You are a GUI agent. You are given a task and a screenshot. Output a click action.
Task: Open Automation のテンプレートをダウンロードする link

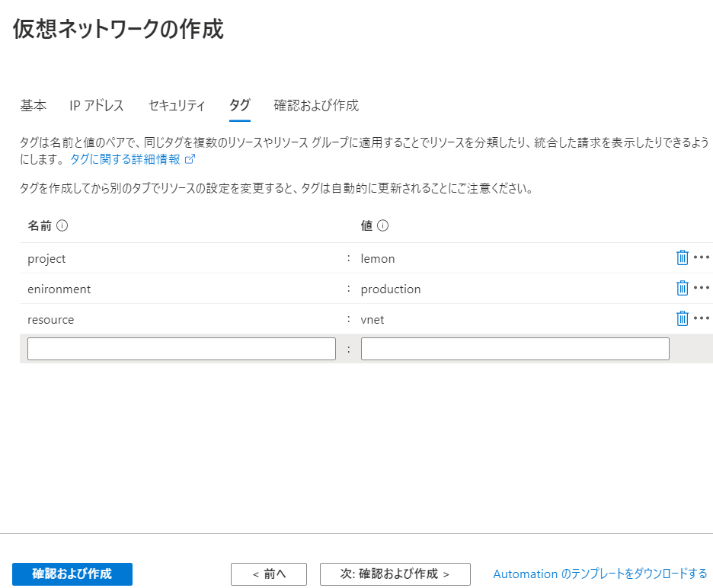pos(600,574)
